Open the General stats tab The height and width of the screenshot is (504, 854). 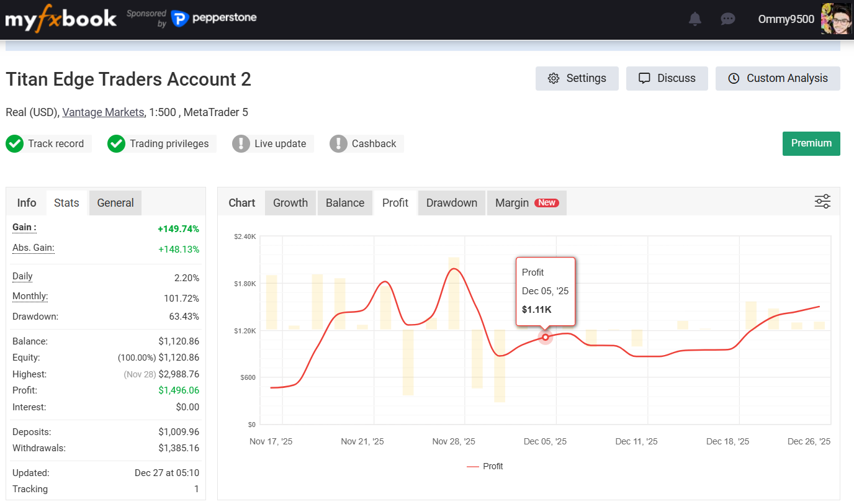click(x=115, y=202)
